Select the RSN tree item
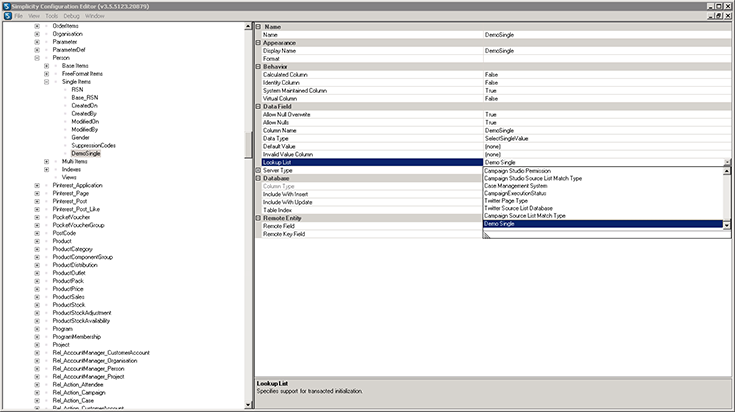735x412 pixels. coord(77,90)
